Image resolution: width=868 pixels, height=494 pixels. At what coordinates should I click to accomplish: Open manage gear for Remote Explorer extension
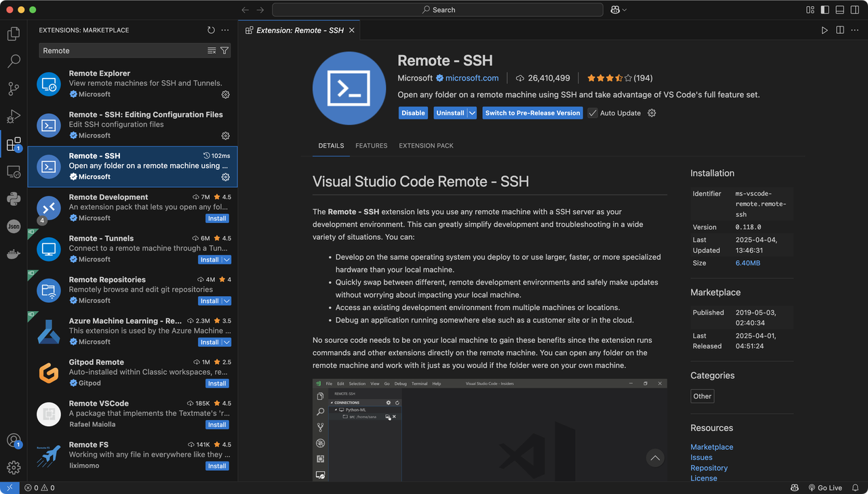tap(226, 94)
